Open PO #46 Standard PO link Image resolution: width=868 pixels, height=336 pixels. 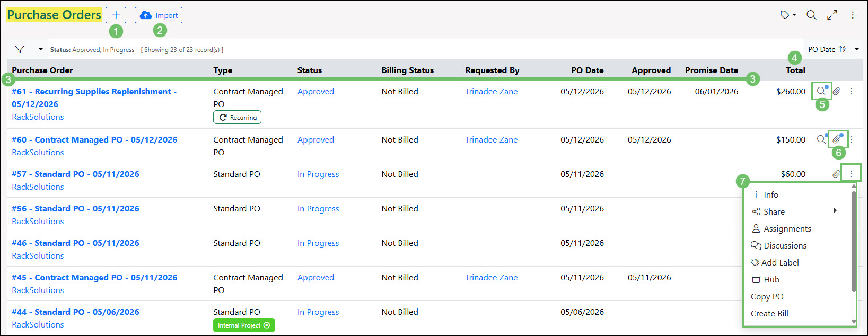(75, 243)
